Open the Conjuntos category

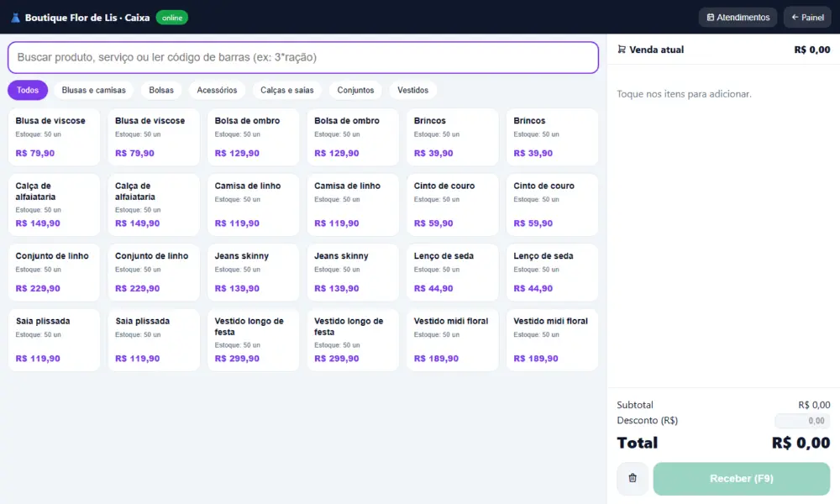tap(355, 90)
